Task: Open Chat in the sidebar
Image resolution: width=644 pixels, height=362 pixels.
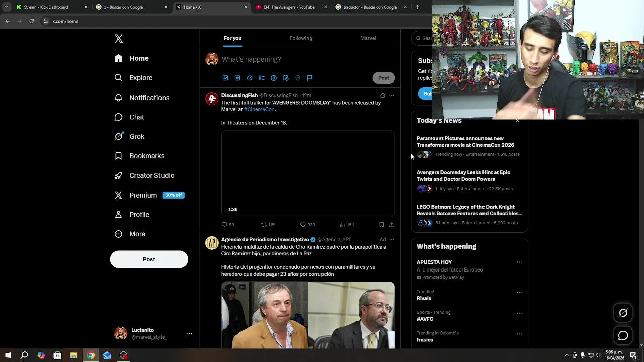Action: (x=129, y=117)
